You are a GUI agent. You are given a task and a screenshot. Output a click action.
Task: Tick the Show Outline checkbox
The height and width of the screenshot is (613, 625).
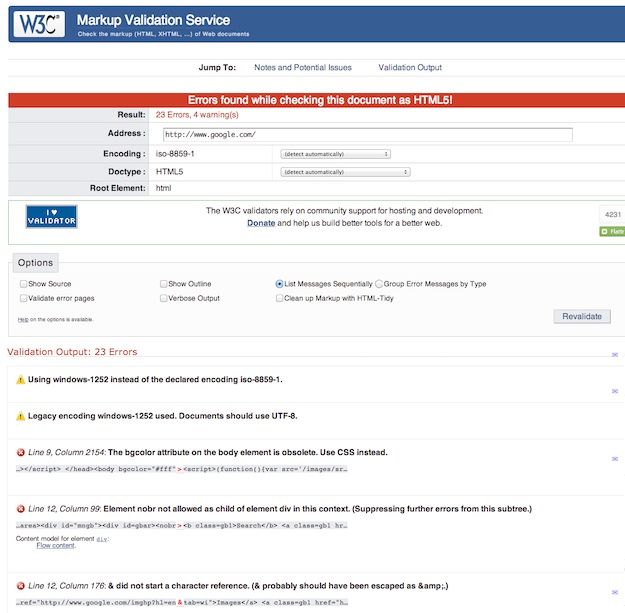pyautogui.click(x=163, y=284)
